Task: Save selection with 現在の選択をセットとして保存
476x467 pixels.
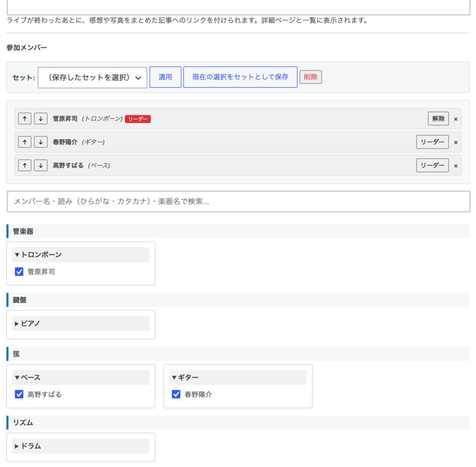Action: click(240, 77)
